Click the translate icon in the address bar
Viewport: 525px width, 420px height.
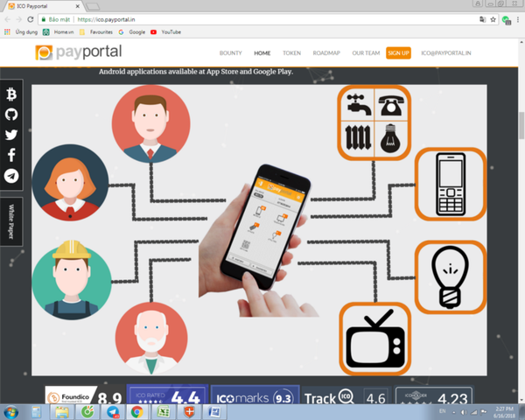pyautogui.click(x=482, y=19)
